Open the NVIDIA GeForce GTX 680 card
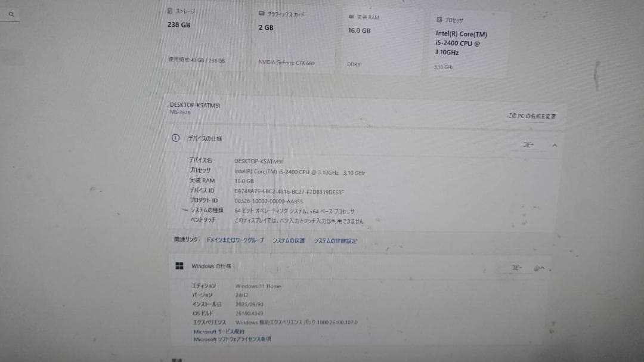This screenshot has height=362, width=644. [x=295, y=39]
